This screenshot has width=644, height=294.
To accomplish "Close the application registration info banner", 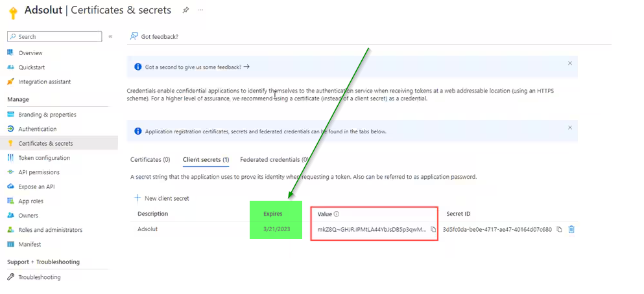I will (569, 128).
